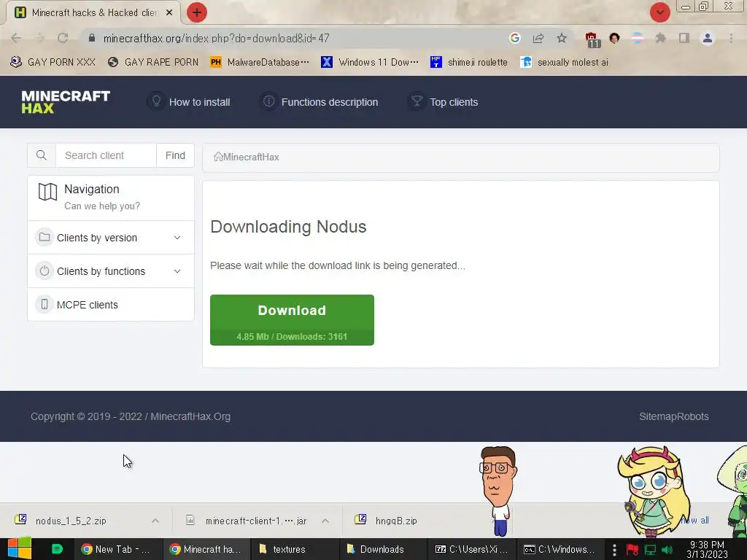Open the extensions puzzle icon
This screenshot has height=560, width=747.
(661, 38)
